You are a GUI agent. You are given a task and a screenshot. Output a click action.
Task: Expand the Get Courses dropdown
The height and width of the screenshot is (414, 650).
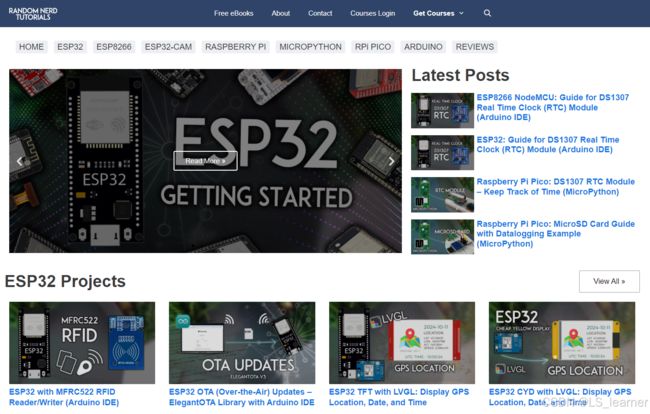pyautogui.click(x=438, y=13)
